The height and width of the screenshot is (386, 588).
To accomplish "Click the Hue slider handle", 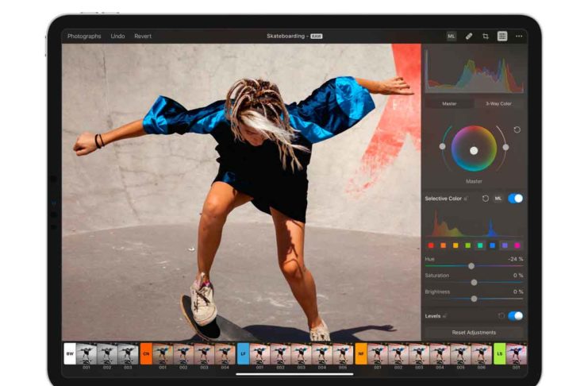I will click(x=471, y=266).
